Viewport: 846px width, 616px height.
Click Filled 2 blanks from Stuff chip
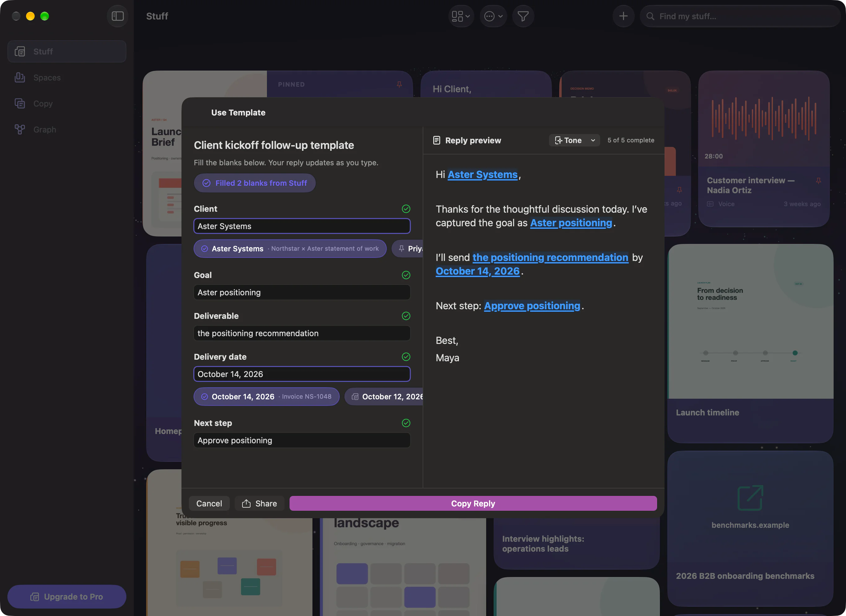point(255,183)
